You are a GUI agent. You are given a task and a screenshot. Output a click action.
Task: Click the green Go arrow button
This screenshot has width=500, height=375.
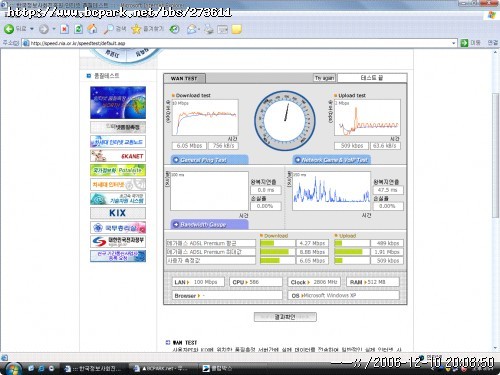[x=464, y=43]
